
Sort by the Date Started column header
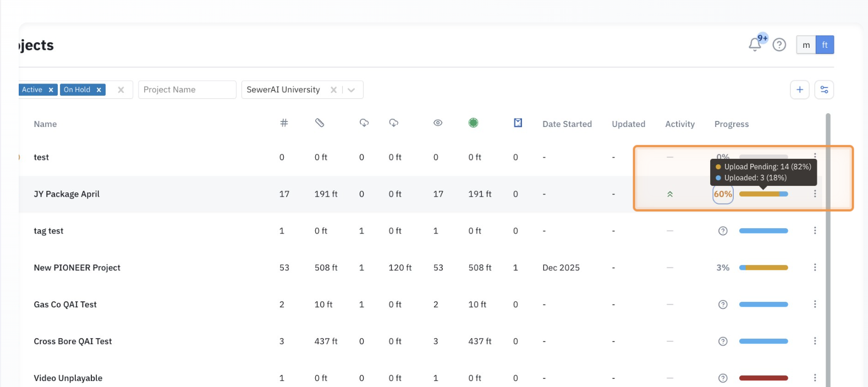(567, 124)
